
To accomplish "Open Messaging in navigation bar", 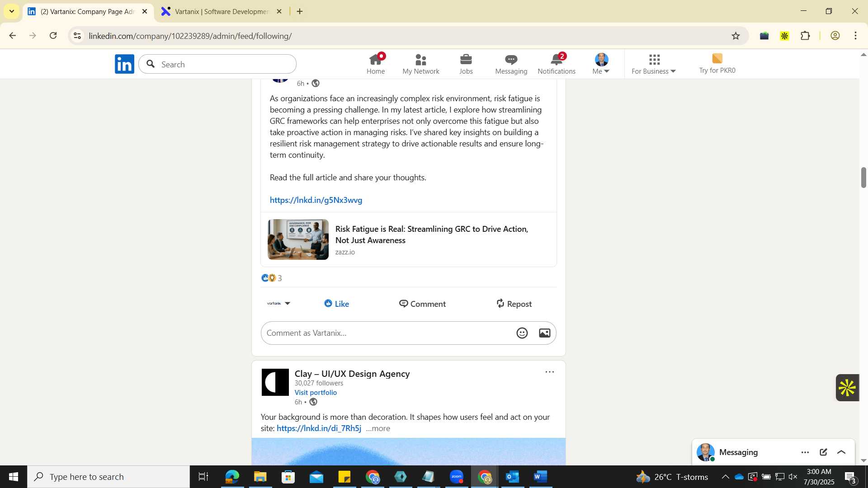I will pyautogui.click(x=511, y=64).
